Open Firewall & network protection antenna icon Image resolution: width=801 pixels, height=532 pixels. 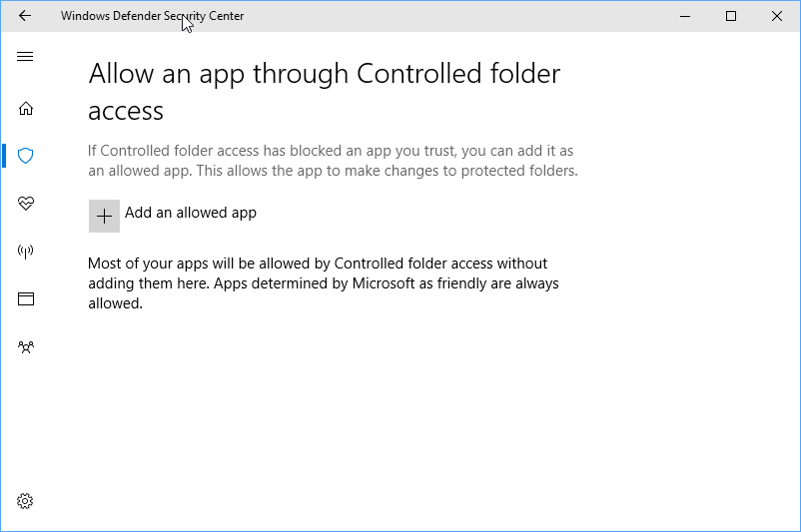pyautogui.click(x=26, y=251)
